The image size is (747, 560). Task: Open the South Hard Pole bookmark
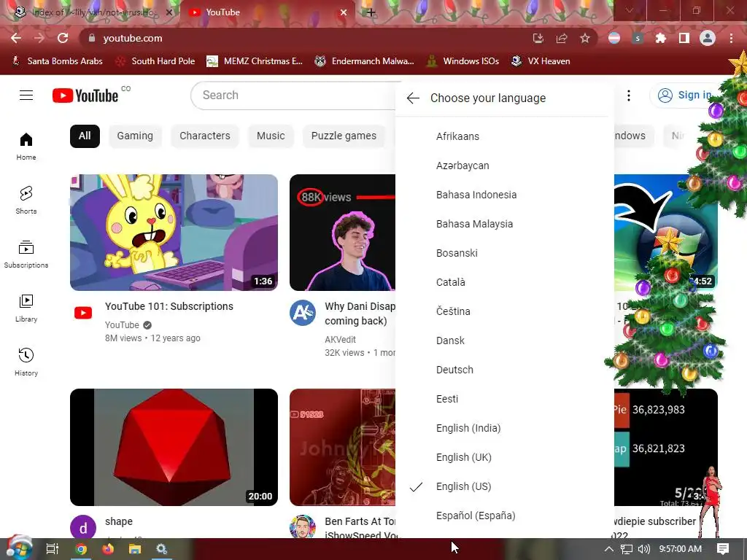click(155, 61)
